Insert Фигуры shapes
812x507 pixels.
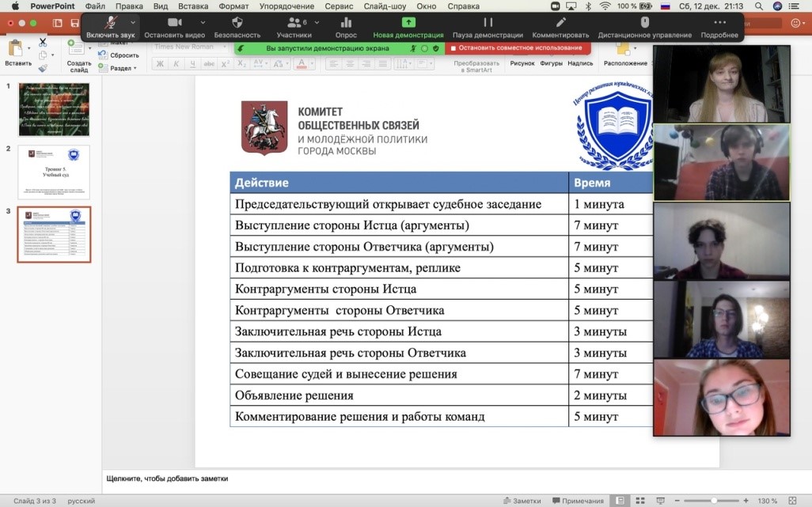pos(551,63)
